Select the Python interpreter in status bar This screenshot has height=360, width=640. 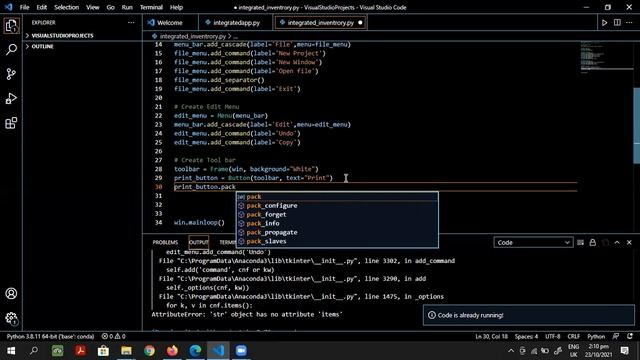click(51, 336)
